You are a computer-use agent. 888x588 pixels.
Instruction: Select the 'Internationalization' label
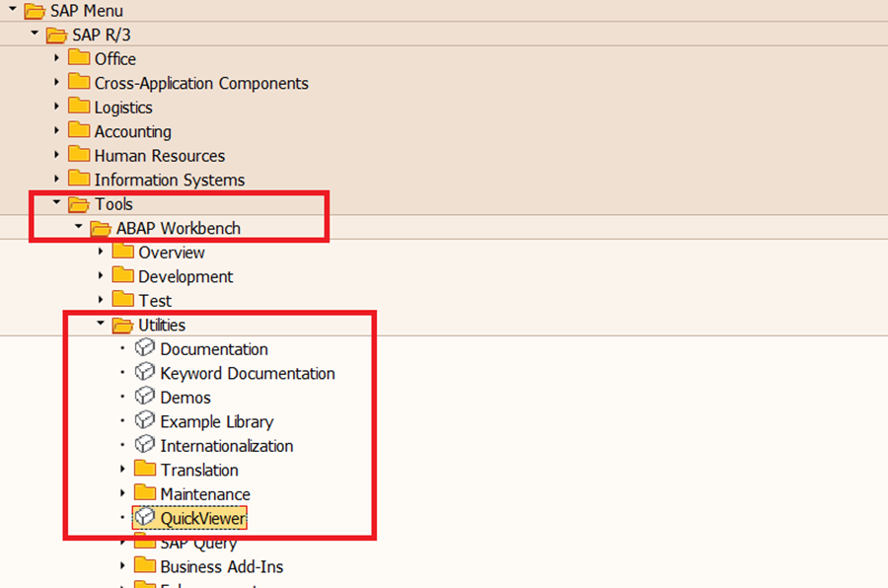(x=227, y=446)
